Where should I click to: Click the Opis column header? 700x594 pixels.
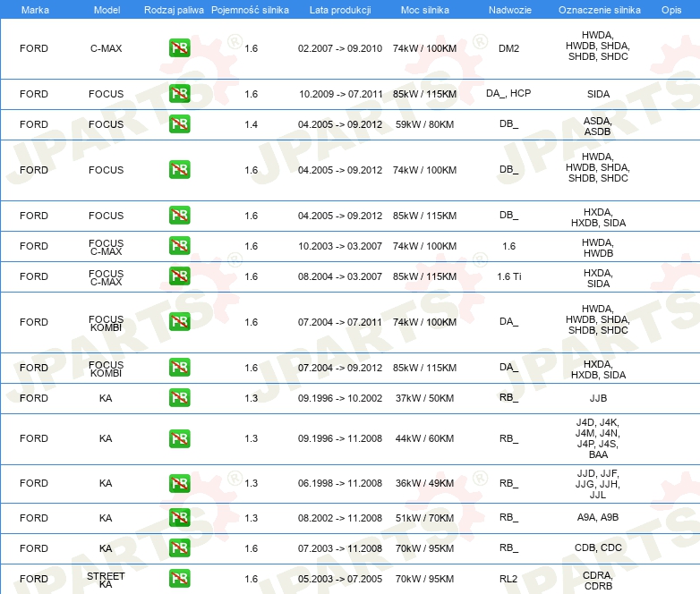(x=671, y=10)
